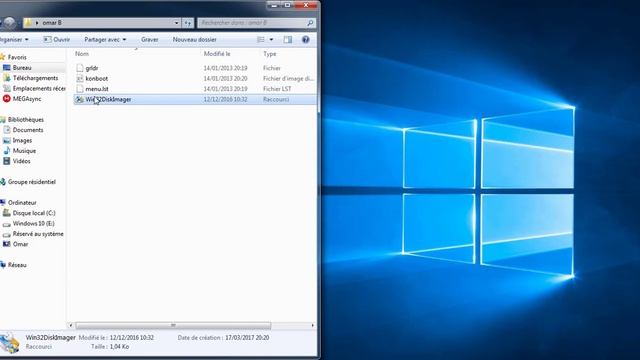The height and width of the screenshot is (360, 640).
Task: Select Réseau in the navigation pane
Action: tap(17, 265)
